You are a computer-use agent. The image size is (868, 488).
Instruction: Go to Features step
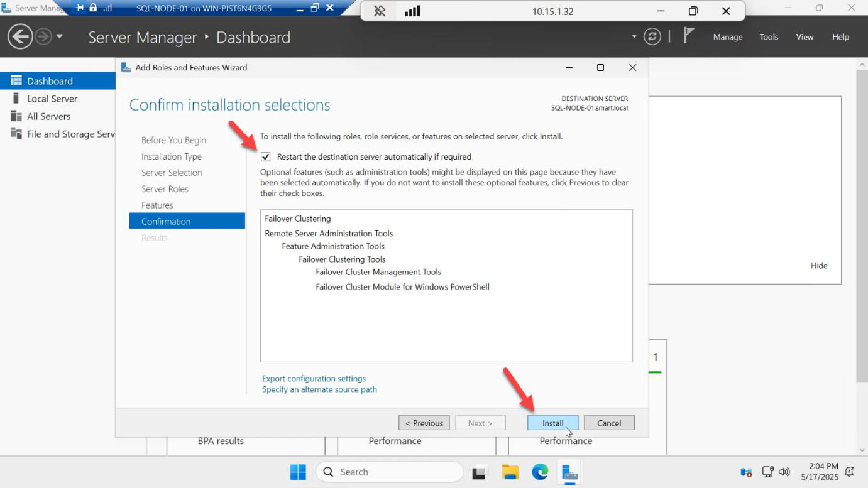point(157,205)
